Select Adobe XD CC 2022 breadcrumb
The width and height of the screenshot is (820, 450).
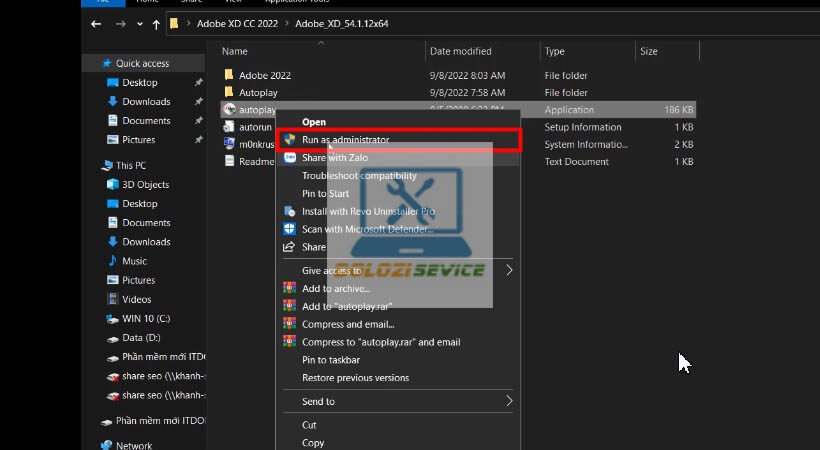point(237,24)
